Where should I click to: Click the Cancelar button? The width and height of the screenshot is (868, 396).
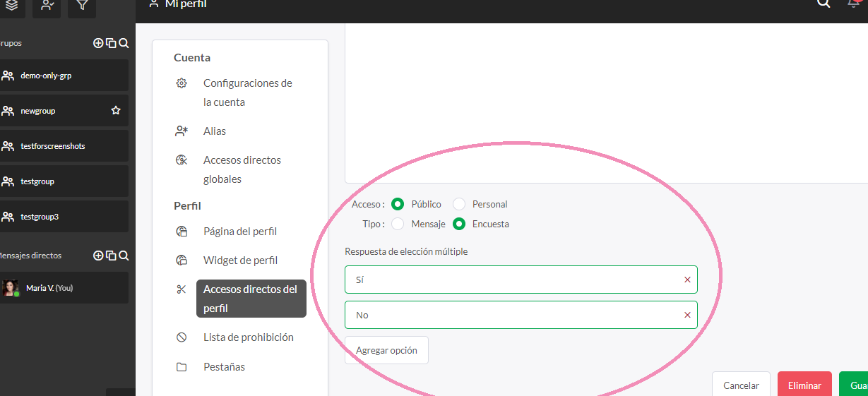point(741,385)
